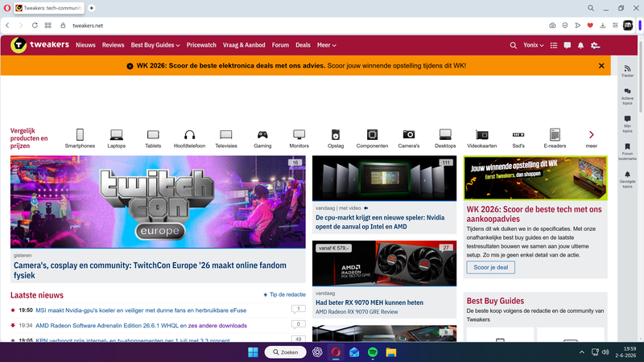Click the Laatste nieuws heading
Screen dimensions: 644x362
click(x=37, y=295)
